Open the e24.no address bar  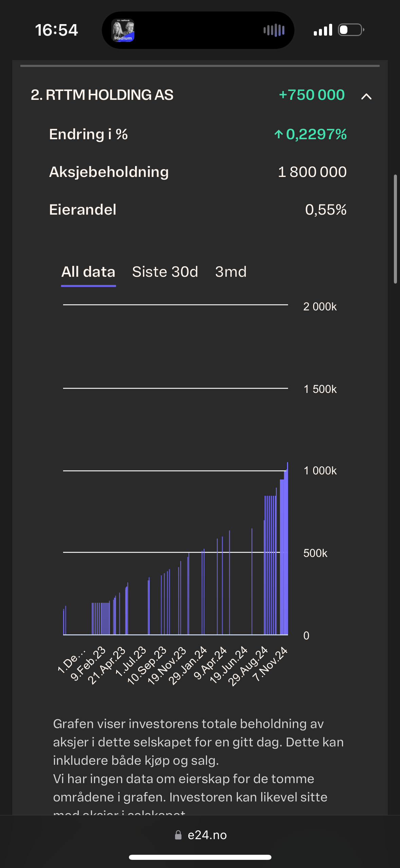tap(200, 835)
